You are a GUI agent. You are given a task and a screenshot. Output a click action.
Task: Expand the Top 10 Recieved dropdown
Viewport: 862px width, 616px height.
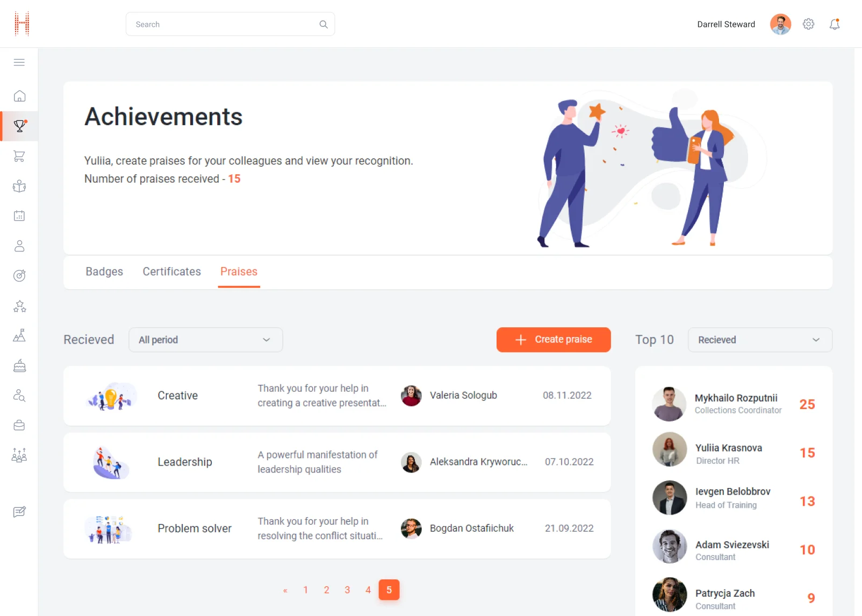click(759, 340)
